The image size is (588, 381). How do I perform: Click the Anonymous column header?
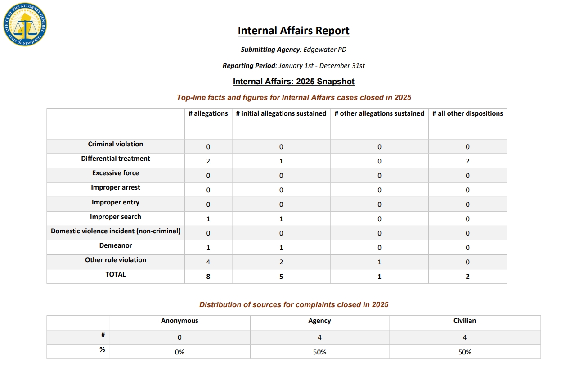click(180, 321)
